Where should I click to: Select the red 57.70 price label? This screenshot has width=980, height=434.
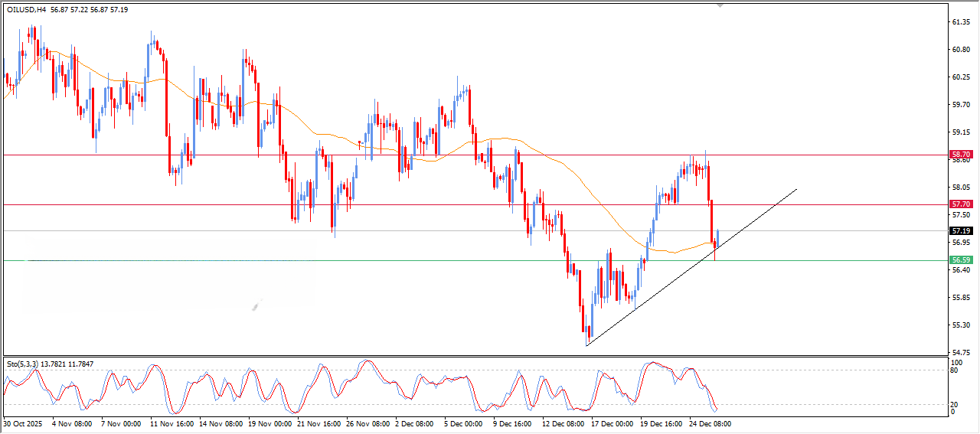960,204
